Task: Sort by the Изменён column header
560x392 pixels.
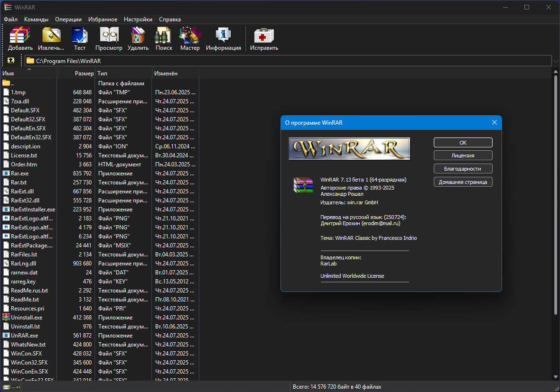Action: tap(176, 73)
